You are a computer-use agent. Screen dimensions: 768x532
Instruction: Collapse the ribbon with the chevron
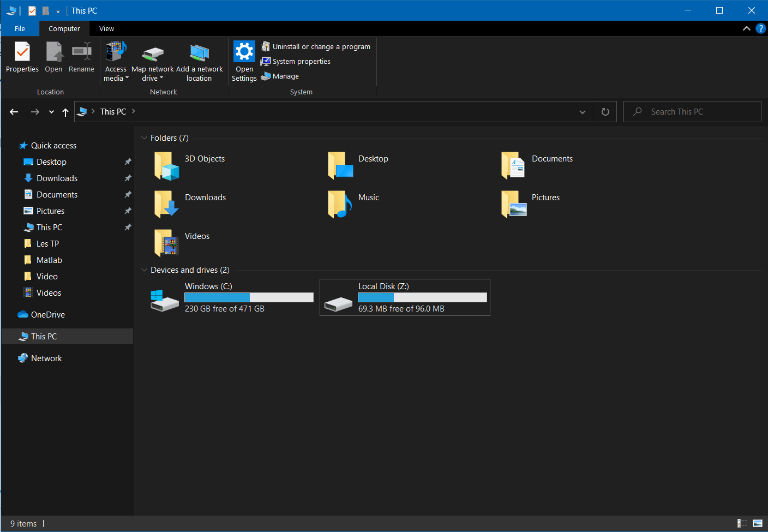tap(746, 28)
